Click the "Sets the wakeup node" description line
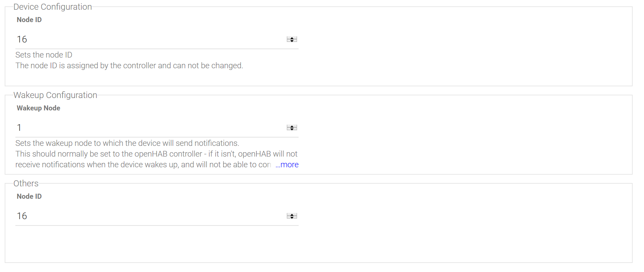The width and height of the screenshot is (644, 272). coord(127,143)
